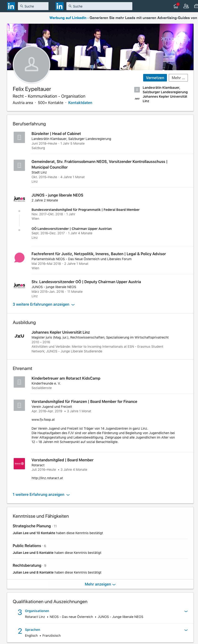The height and width of the screenshot is (644, 198).
Task: Click the JKU logo under Ausbildung
Action: click(x=19, y=336)
